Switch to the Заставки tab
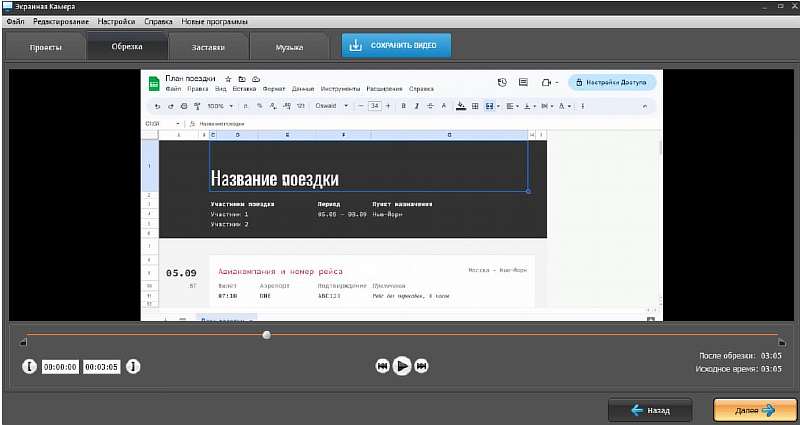 click(208, 47)
